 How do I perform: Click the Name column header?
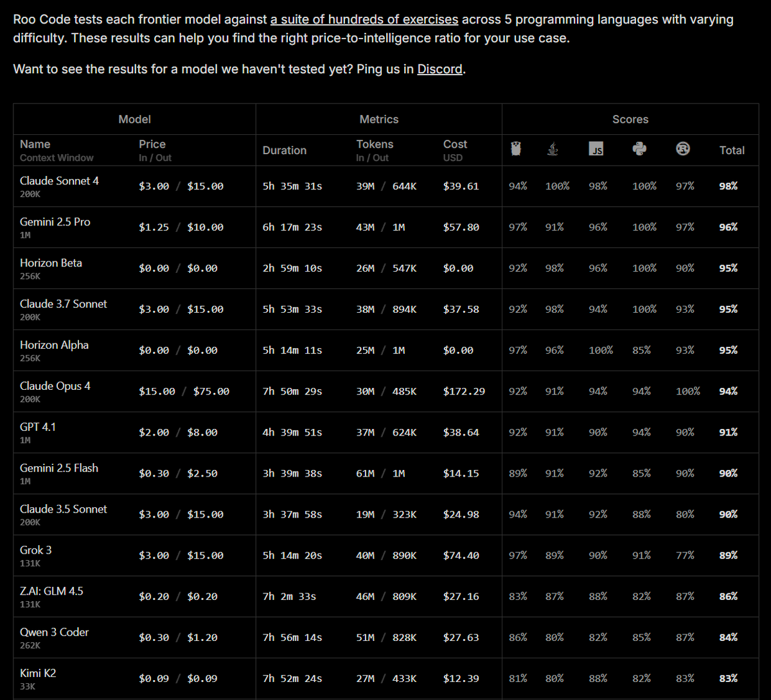35,144
